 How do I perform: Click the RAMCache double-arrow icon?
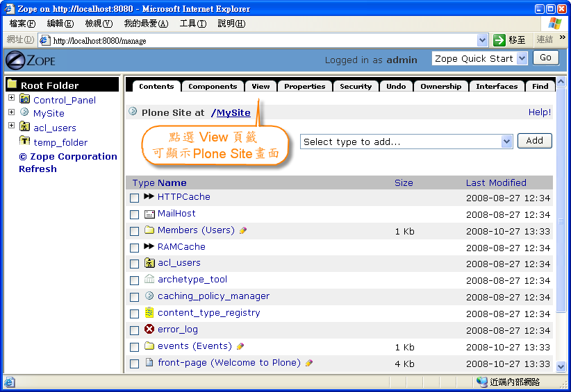click(149, 246)
